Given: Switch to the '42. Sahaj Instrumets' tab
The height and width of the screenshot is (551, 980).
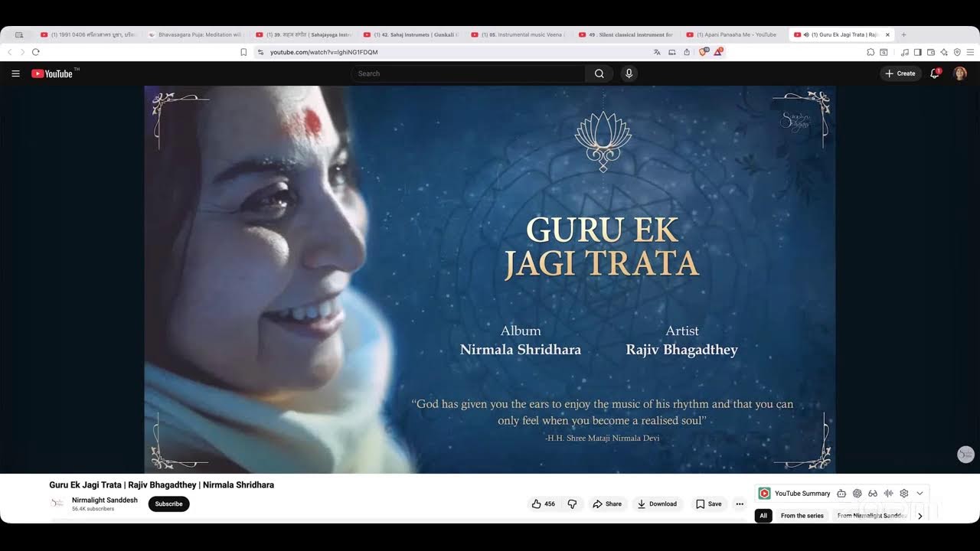Looking at the screenshot, I should click(410, 34).
